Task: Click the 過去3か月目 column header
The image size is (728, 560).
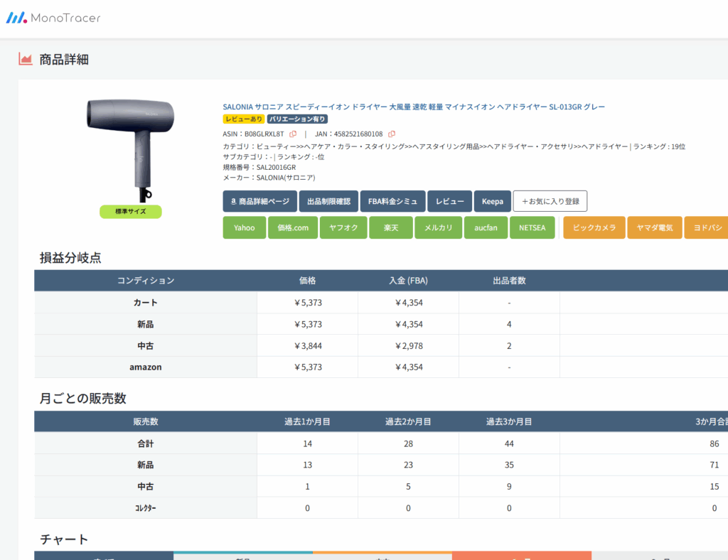Action: click(x=509, y=421)
